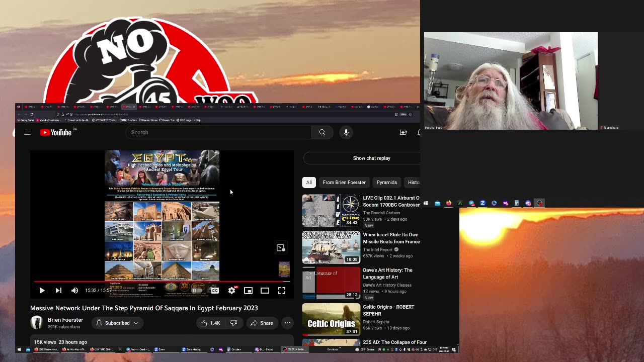Share the video
This screenshot has height=362, width=644.
(x=262, y=323)
